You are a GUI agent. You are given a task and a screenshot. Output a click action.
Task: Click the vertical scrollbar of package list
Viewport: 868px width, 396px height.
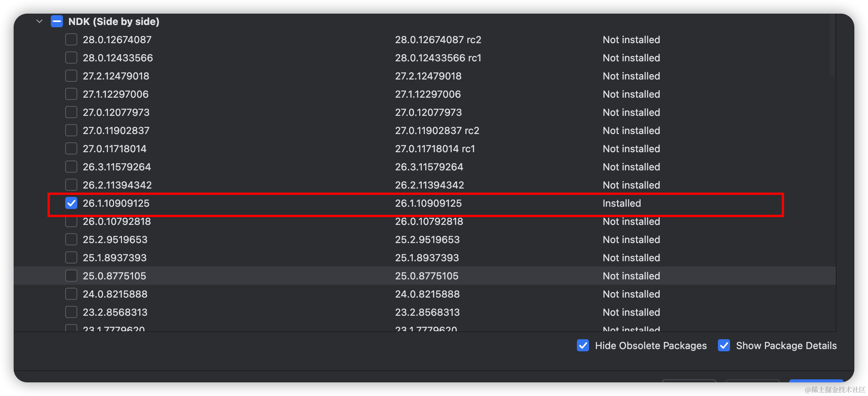coord(832,45)
